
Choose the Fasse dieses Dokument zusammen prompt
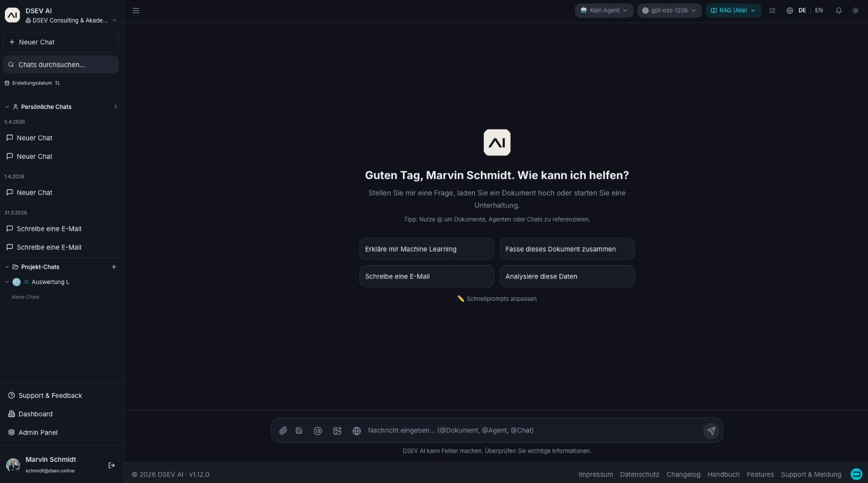click(567, 249)
